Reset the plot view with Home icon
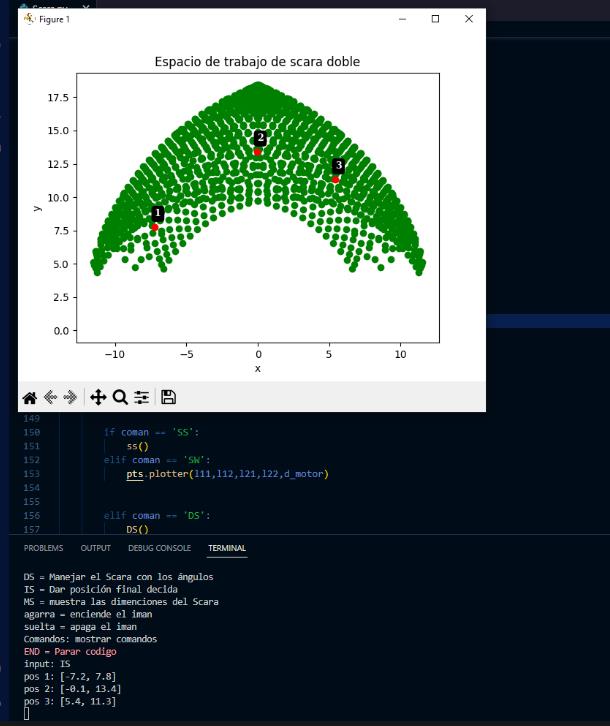Screen dimensions: 610x726 tap(30, 397)
